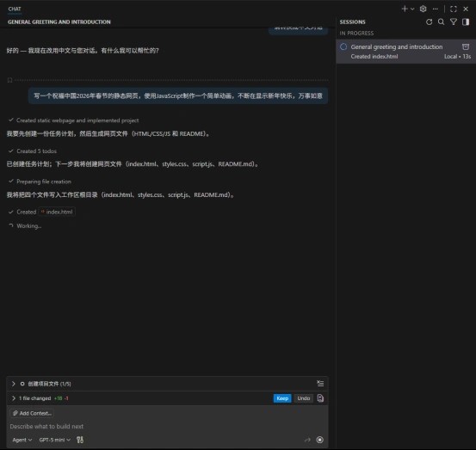The height and width of the screenshot is (450, 476).
Task: Stop the running request
Action: coord(319,440)
